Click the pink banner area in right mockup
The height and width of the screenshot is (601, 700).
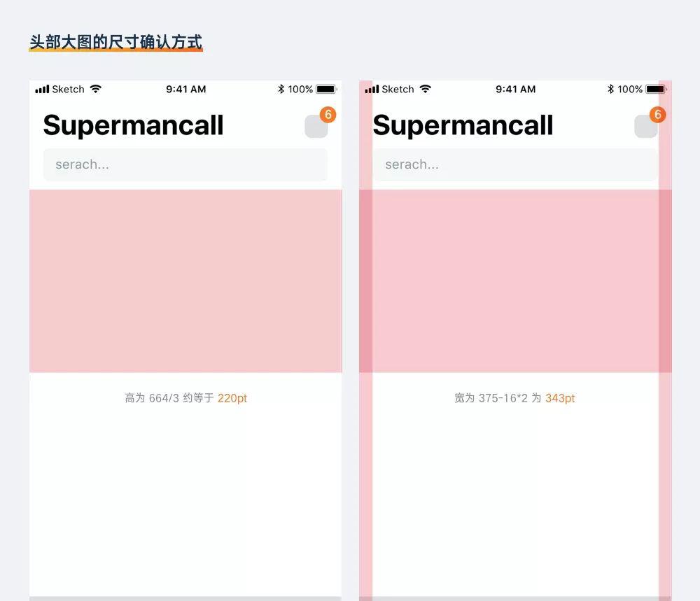click(x=515, y=281)
